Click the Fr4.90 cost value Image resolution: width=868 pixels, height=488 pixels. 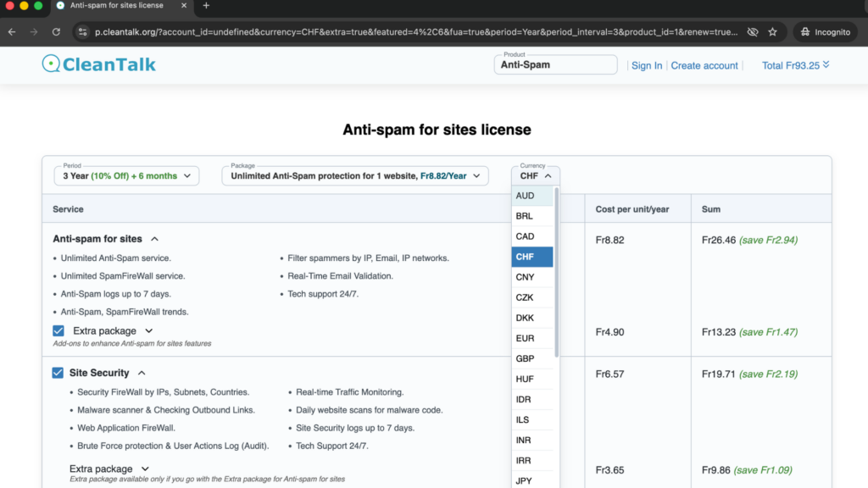point(609,332)
